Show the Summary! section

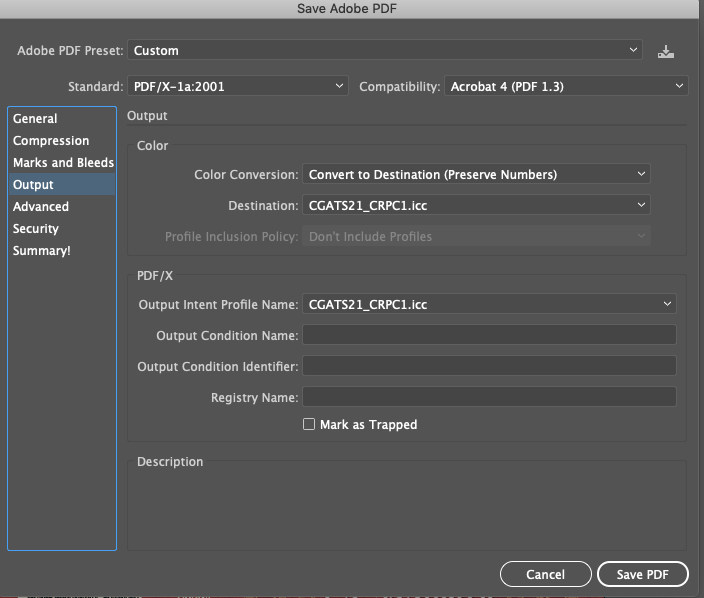coord(42,251)
